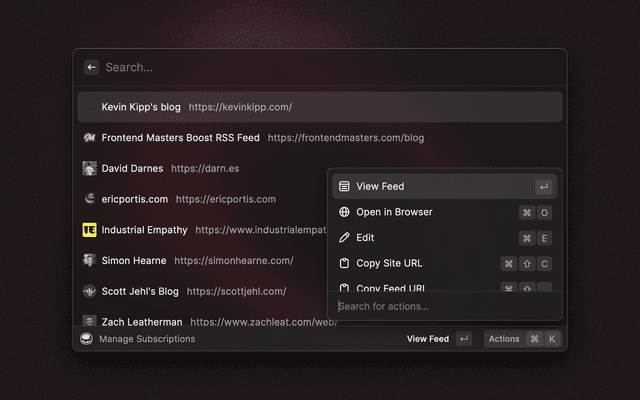Image resolution: width=640 pixels, height=400 pixels.
Task: Click the Industrial Empathy yellow icon
Action: [x=89, y=230]
